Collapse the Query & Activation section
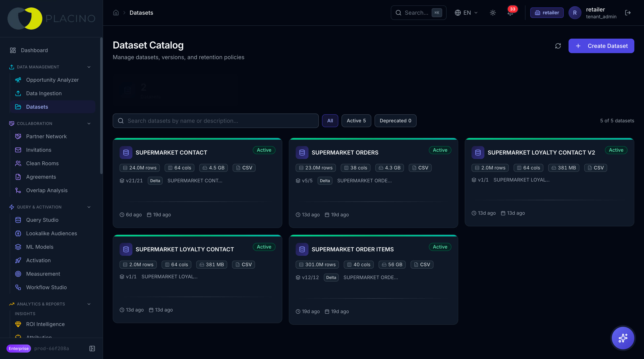Image resolution: width=644 pixels, height=359 pixels. coord(89,207)
